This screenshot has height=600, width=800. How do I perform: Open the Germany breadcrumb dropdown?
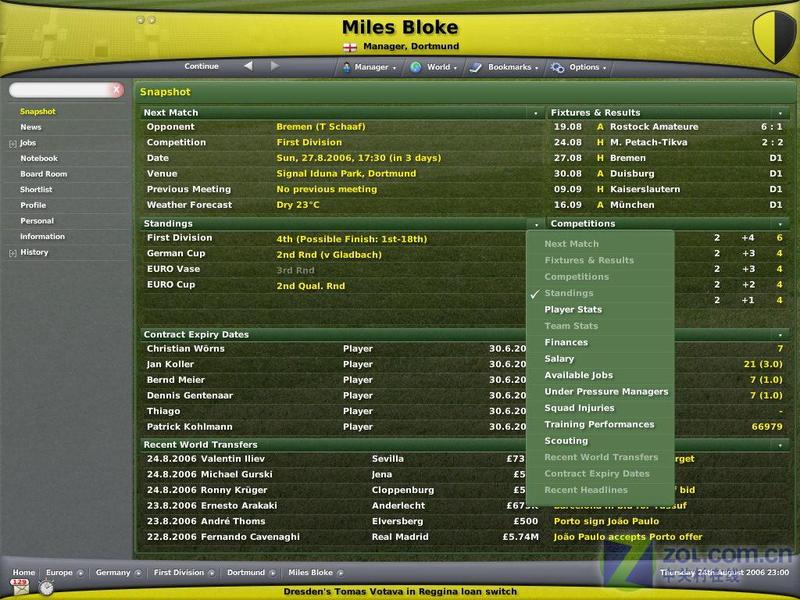pos(138,573)
